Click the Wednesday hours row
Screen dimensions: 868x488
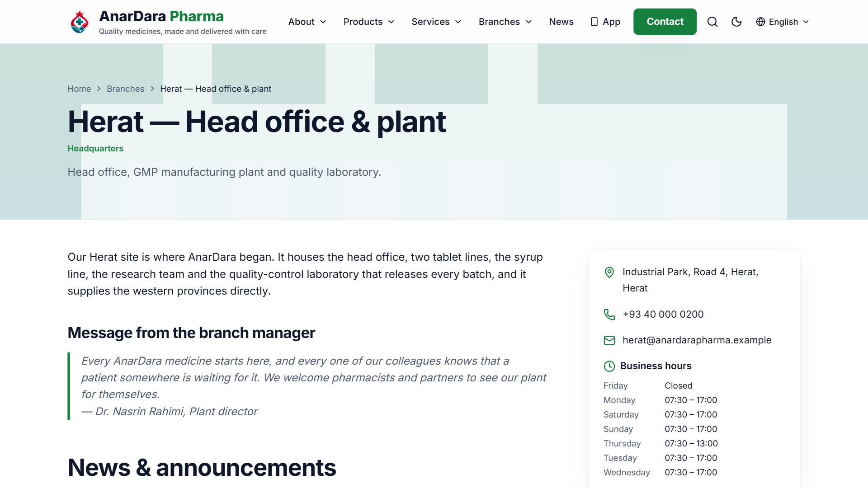point(694,473)
